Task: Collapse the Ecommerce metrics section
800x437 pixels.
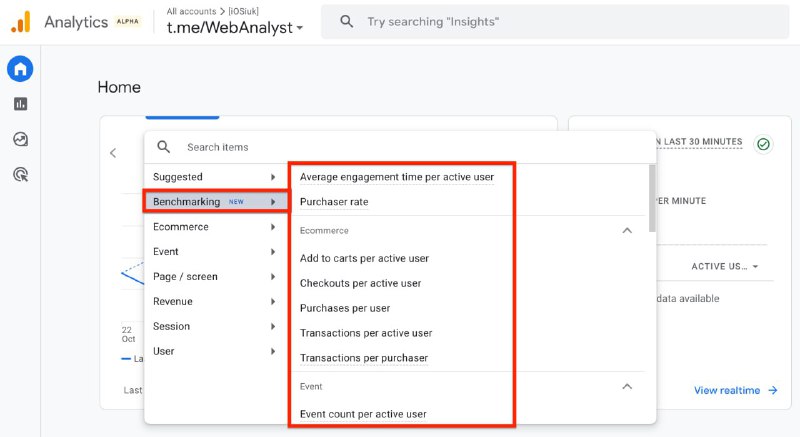Action: (x=627, y=230)
